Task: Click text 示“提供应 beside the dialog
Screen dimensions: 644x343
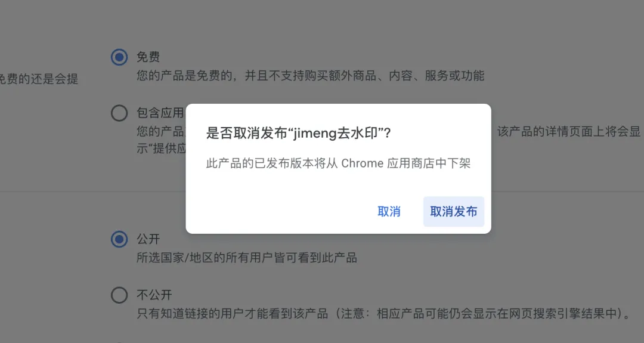Action: 161,149
